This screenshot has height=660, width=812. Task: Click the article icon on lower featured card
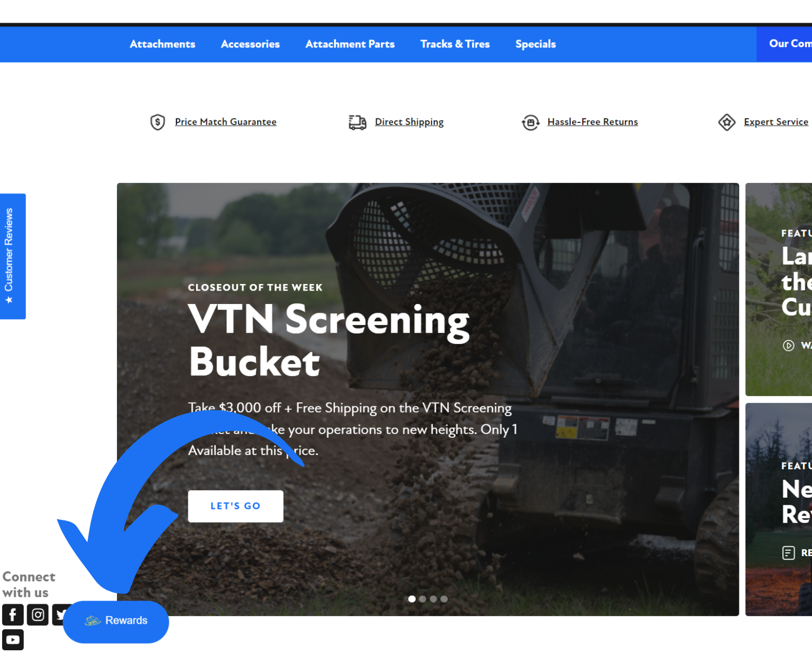click(x=789, y=552)
